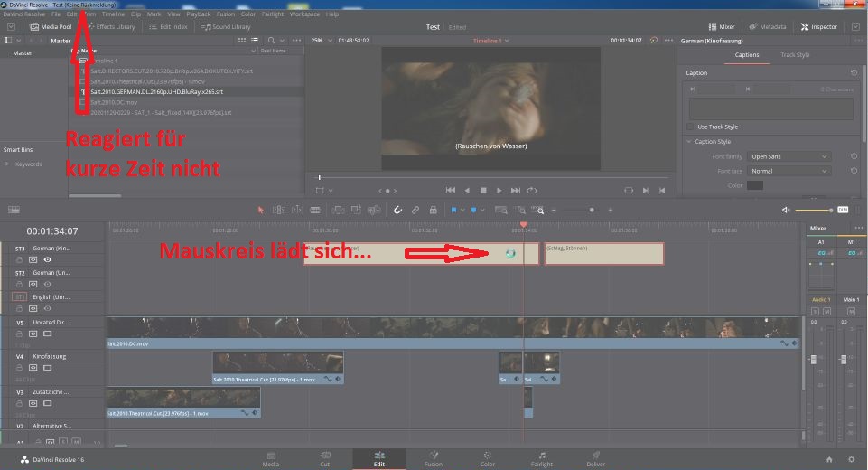Click the blue Marker icon
This screenshot has width=868, height=470.
(x=474, y=210)
